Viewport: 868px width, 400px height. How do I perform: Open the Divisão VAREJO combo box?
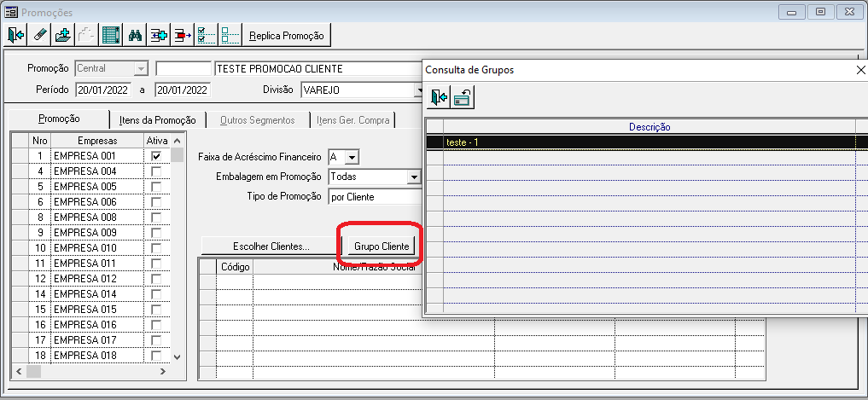pos(362,90)
